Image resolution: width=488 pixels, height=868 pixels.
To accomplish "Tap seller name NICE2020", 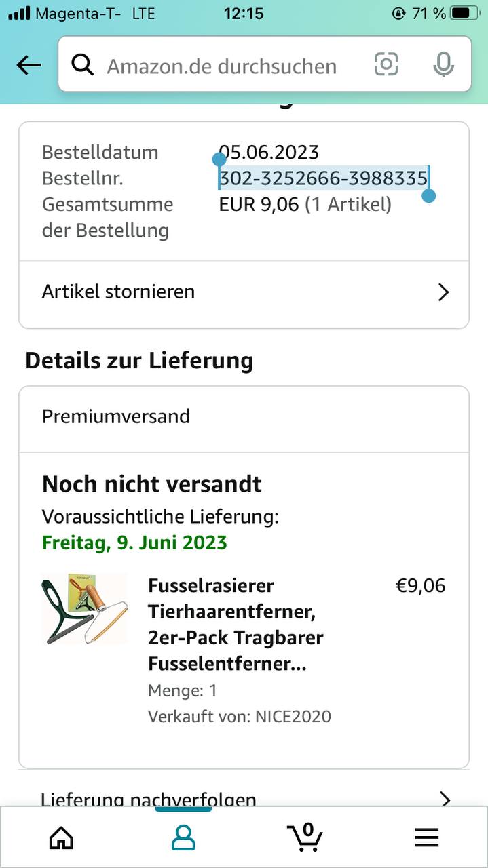I will 293,716.
